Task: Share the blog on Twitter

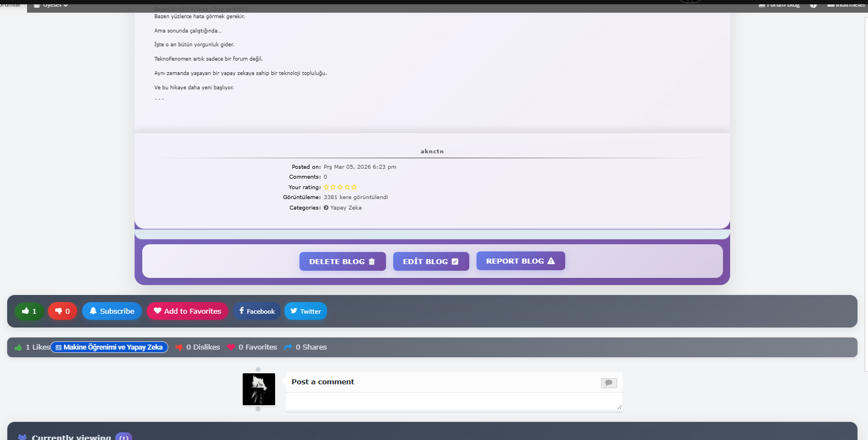Action: pyautogui.click(x=306, y=311)
